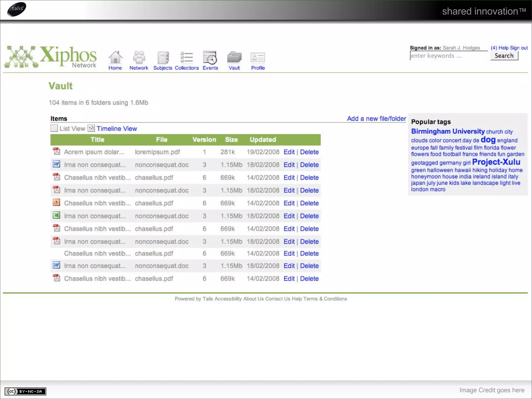Click Powered by Talis footer text

click(x=194, y=299)
